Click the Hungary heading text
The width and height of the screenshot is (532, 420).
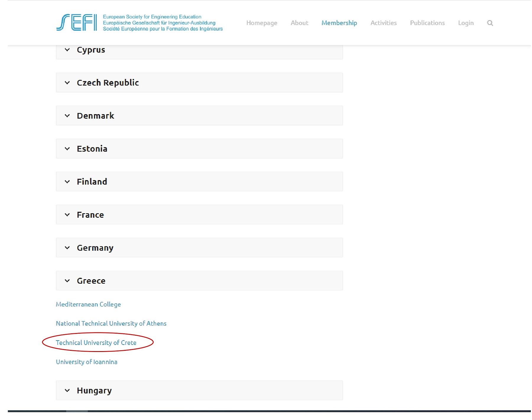[94, 391]
